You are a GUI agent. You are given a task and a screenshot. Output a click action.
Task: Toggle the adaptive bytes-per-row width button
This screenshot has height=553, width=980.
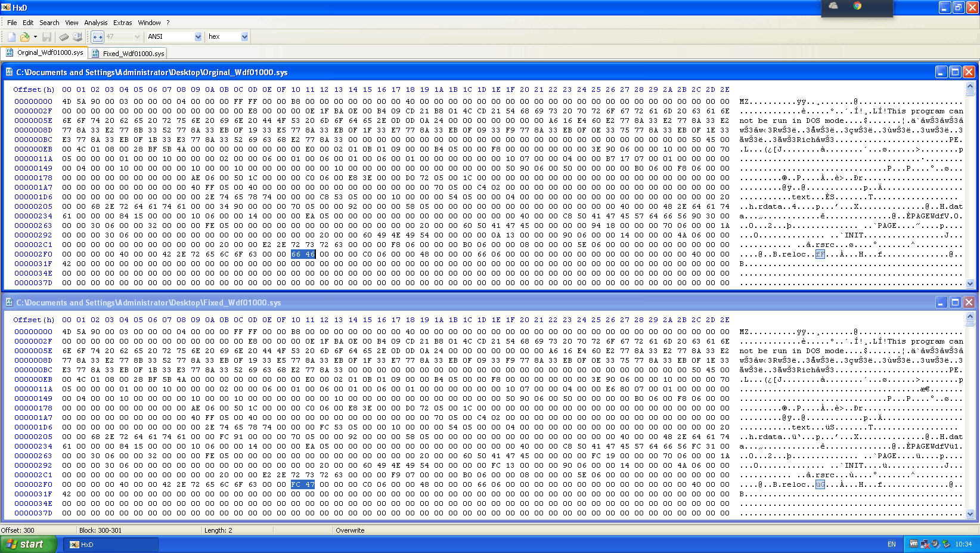(x=98, y=37)
